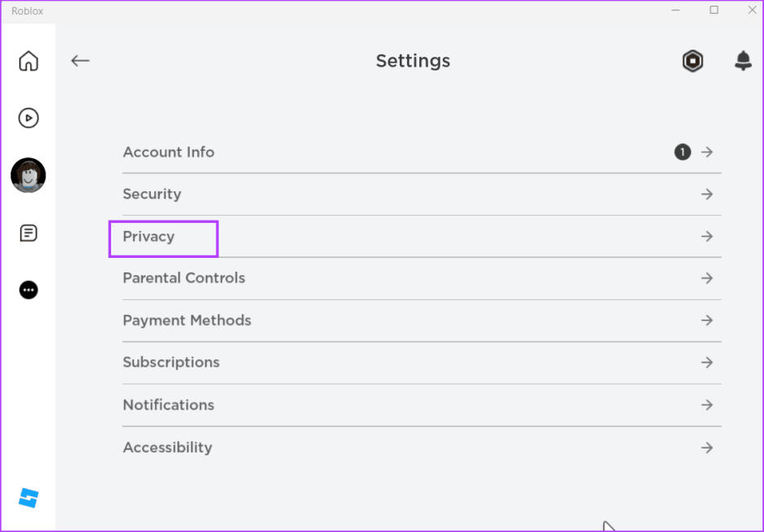Go back using the back arrow
Viewport: 764px width, 532px height.
point(80,61)
